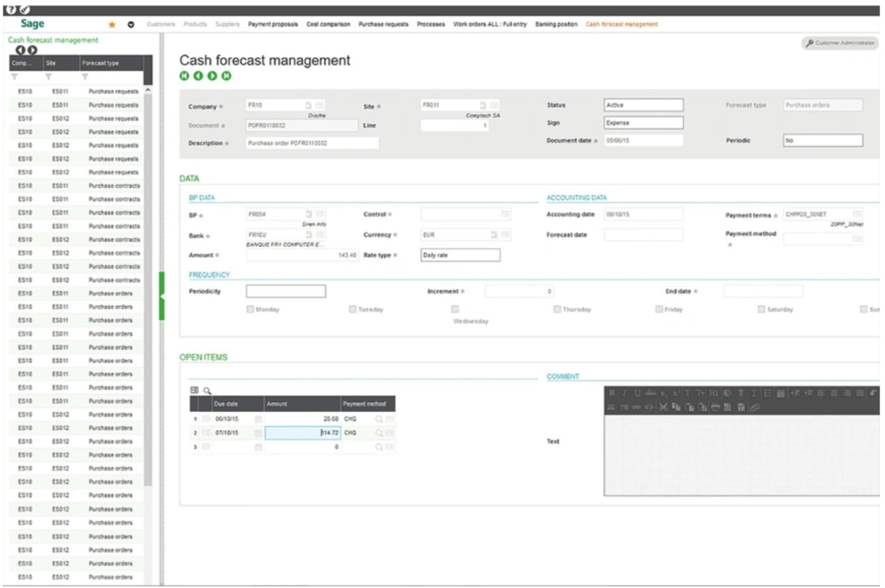Click the search magnifier above open items grid
This screenshot has width=885, height=588.
(207, 391)
